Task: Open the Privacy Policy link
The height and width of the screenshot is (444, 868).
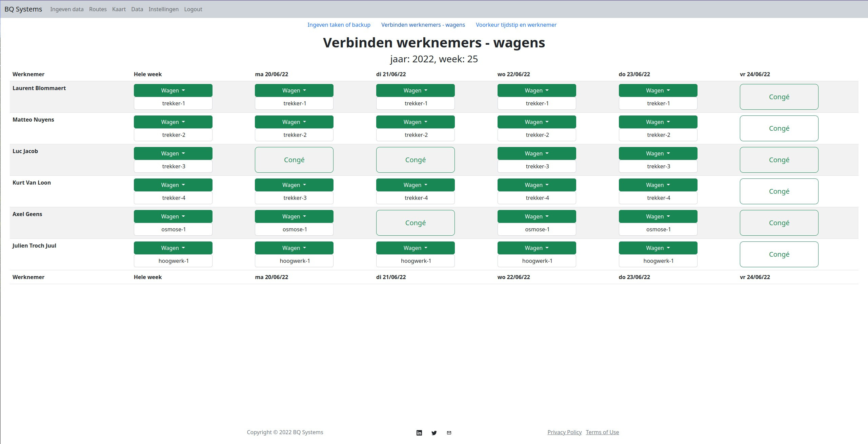Action: (x=564, y=432)
